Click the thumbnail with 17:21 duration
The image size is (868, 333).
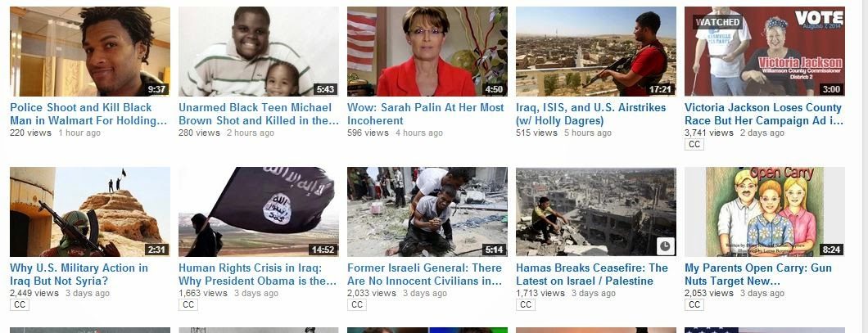pos(595,52)
